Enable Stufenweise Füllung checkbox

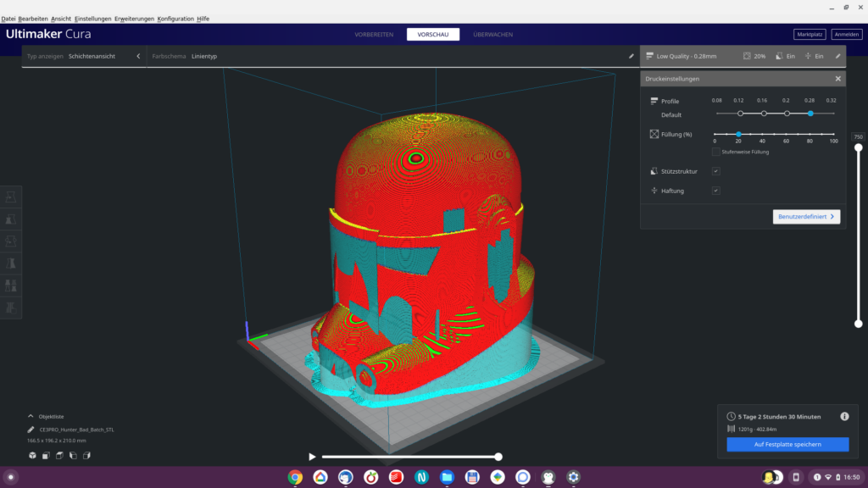click(x=715, y=152)
